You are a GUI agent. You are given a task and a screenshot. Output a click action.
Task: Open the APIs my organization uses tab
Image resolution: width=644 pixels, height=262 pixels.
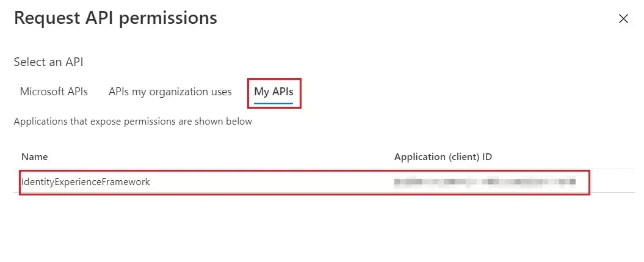click(170, 92)
